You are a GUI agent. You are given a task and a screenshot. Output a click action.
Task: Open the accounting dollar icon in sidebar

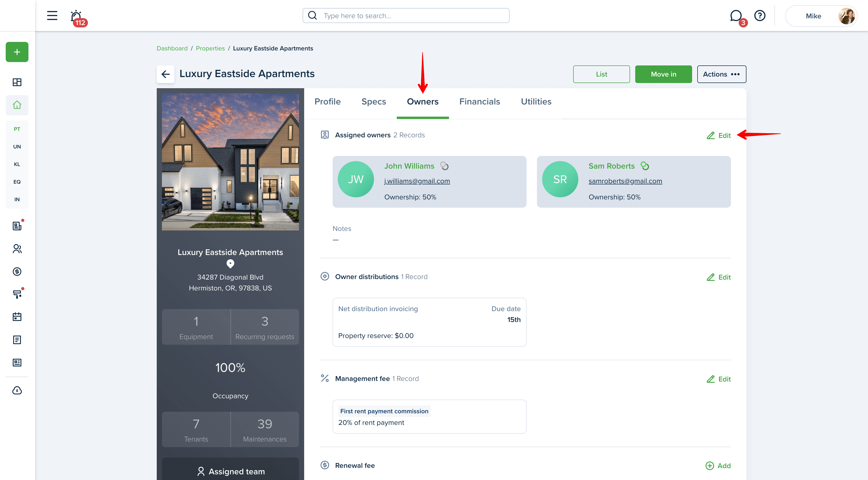17,272
